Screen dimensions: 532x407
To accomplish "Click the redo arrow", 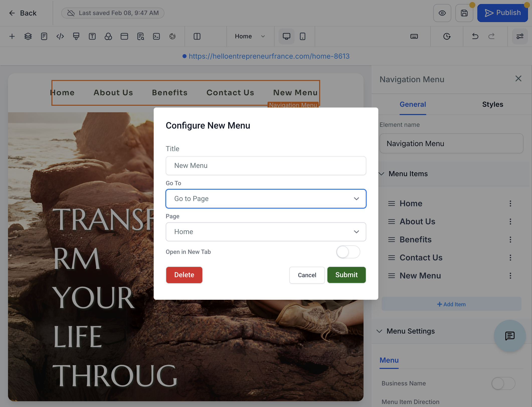I will pos(491,36).
